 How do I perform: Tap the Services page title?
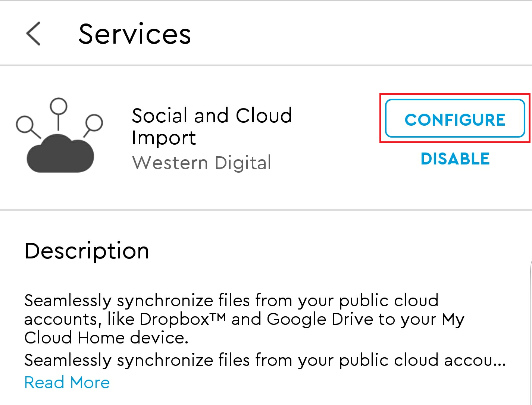(135, 34)
